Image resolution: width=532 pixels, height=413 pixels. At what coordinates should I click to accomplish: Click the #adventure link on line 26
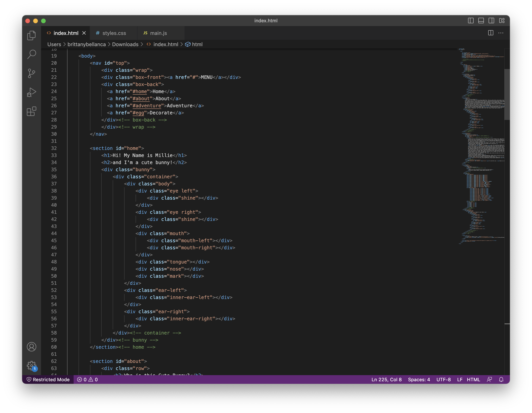coord(147,106)
